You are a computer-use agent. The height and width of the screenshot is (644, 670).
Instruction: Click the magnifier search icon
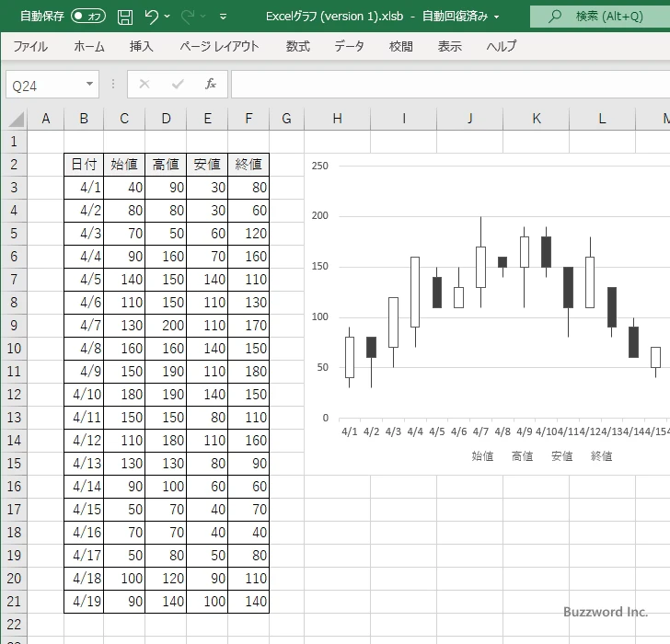click(x=555, y=17)
